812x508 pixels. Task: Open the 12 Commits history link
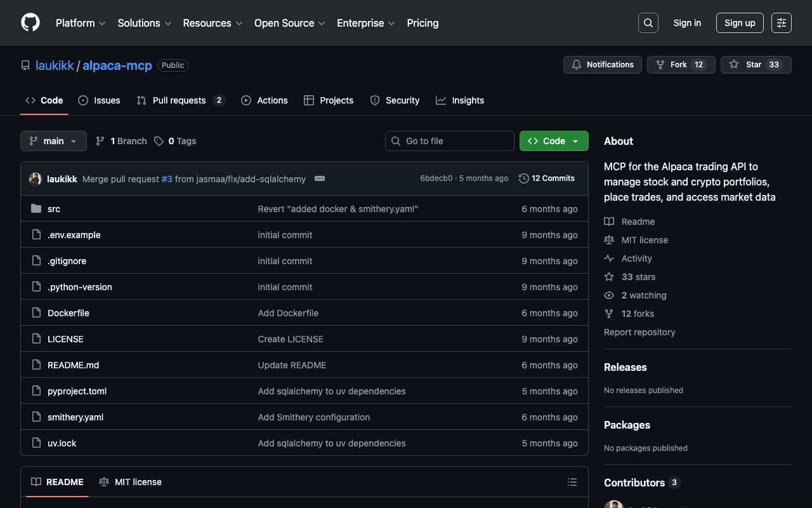[x=546, y=178]
